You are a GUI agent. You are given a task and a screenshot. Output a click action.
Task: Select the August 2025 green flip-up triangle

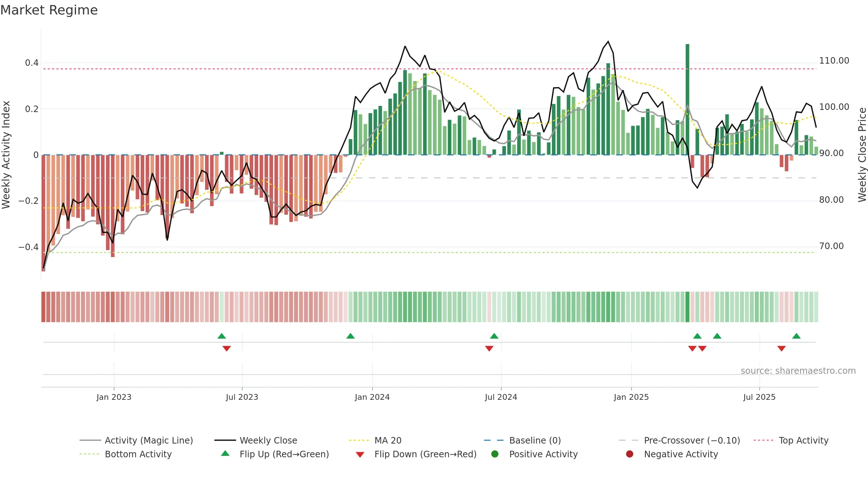796,336
